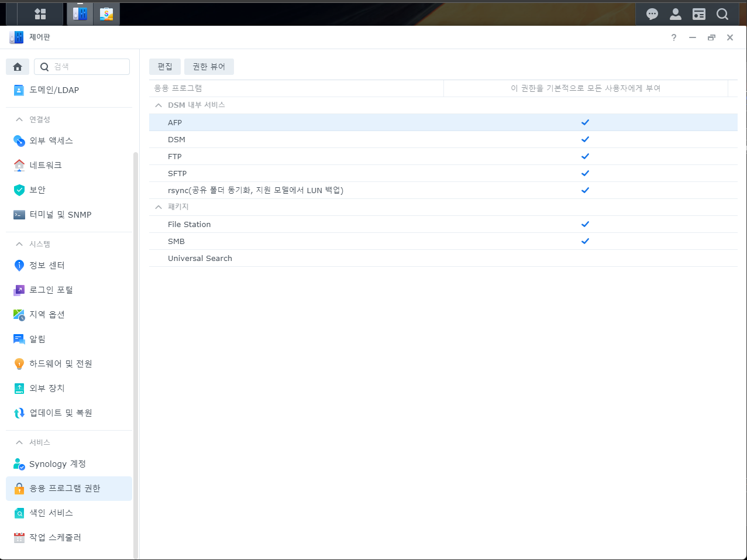747x560 pixels.
Task: Open 네트워크 icon in sidebar
Action: point(19,166)
